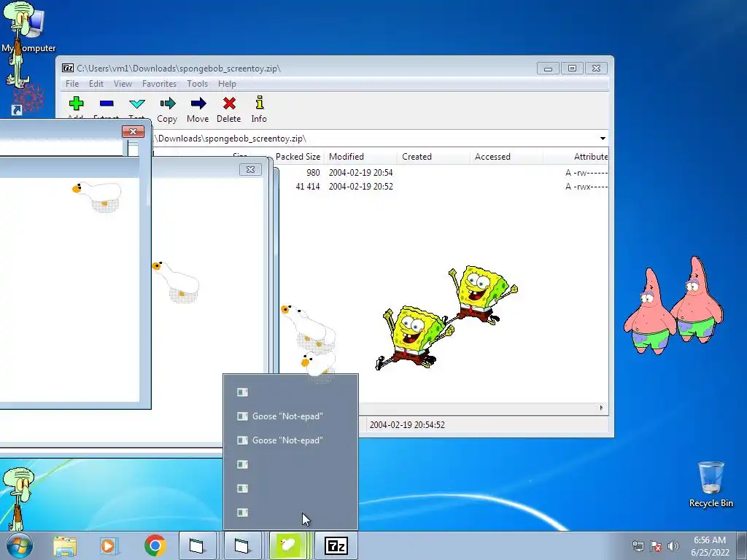747x560 pixels.
Task: Click the network tray icon
Action: click(x=638, y=546)
